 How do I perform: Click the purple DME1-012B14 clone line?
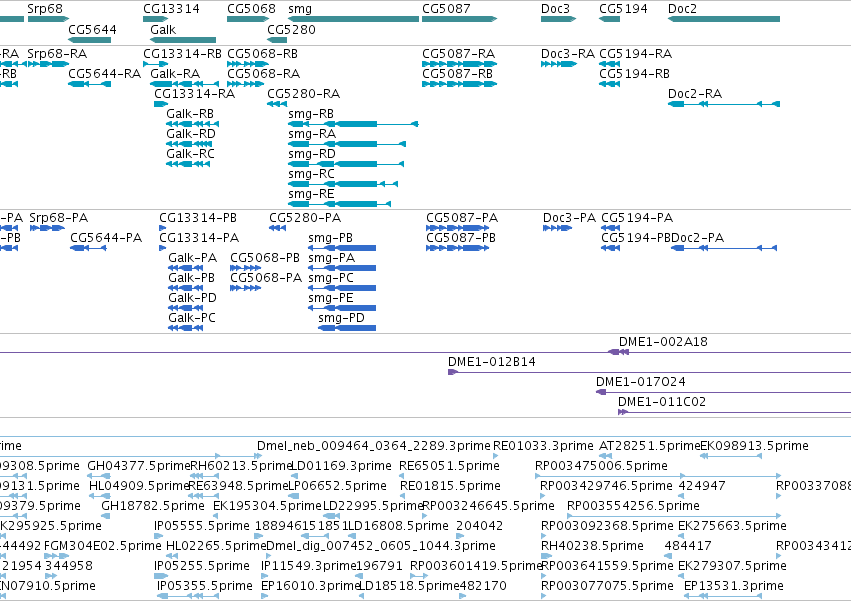pyautogui.click(x=649, y=372)
